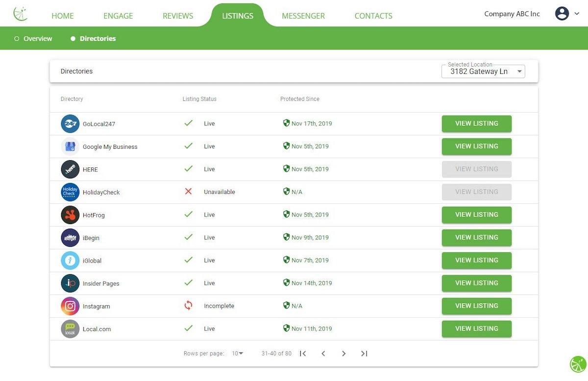Click the lime logo in header

21,14
